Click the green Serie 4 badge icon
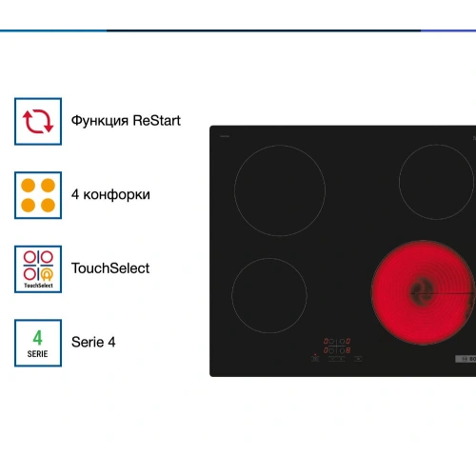Image resolution: width=476 pixels, height=476 pixels. pyautogui.click(x=38, y=343)
